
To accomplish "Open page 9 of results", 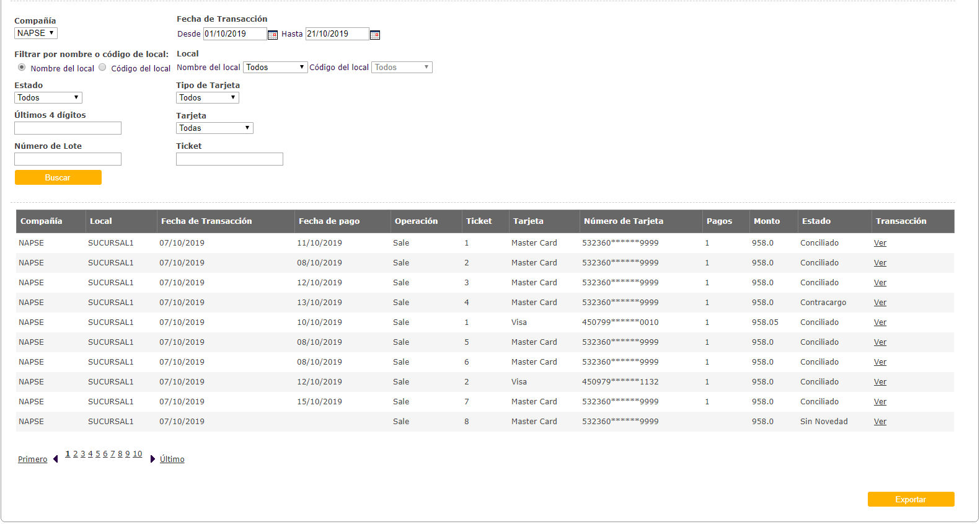I will coord(128,454).
